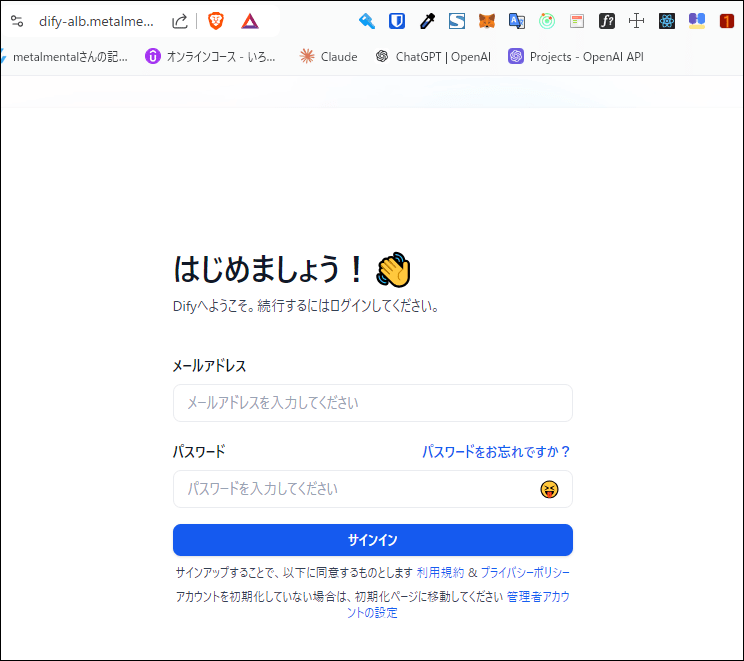Image resolution: width=744 pixels, height=661 pixels.
Task: Open the Projects - OpenAI API bookmark
Action: [575, 57]
